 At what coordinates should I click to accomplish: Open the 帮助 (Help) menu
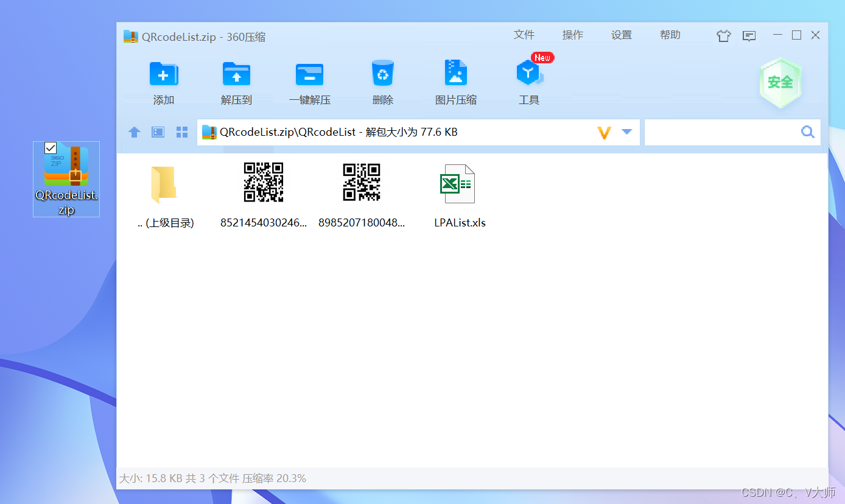[x=670, y=35]
